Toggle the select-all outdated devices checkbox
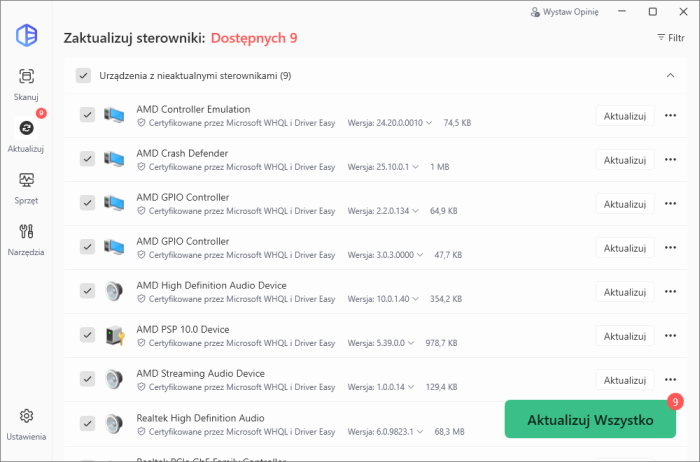The height and width of the screenshot is (462, 700). (x=83, y=75)
